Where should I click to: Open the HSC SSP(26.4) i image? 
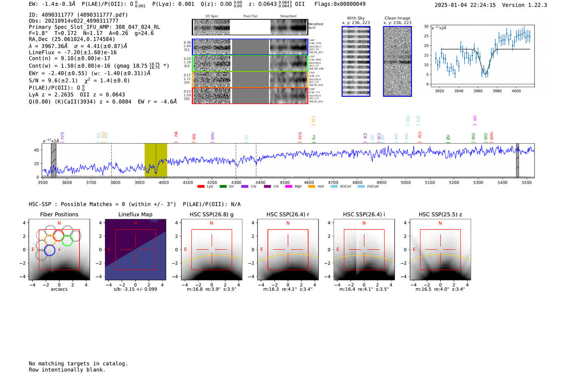(364, 250)
